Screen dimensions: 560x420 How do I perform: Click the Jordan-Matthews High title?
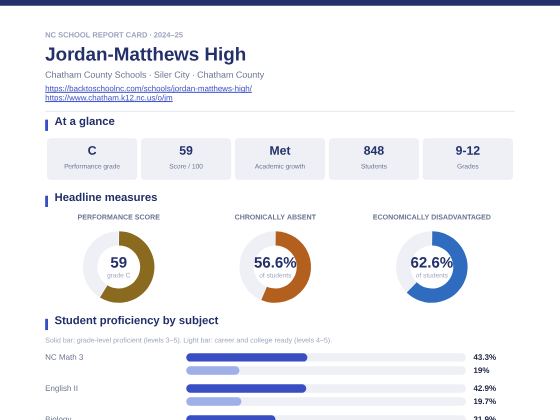[x=145, y=54]
